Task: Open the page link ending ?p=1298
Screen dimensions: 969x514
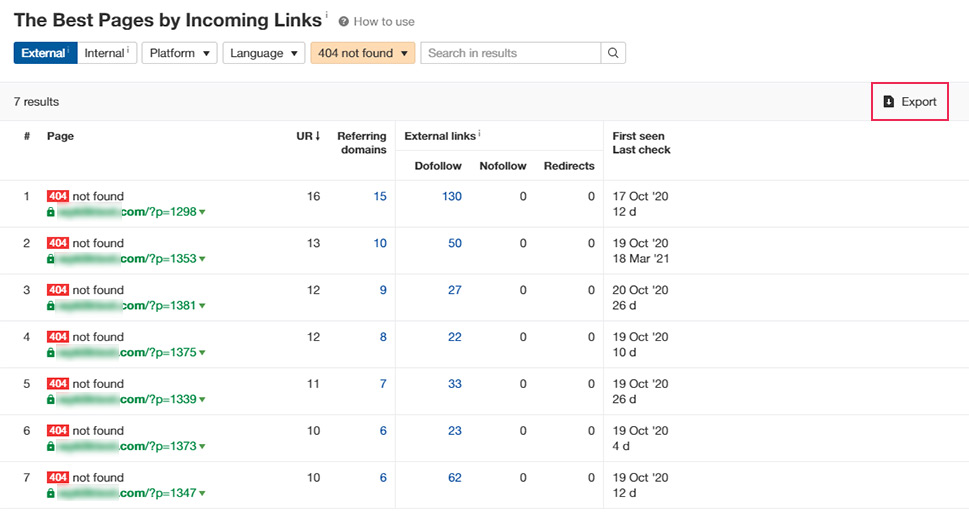Action: coord(127,212)
